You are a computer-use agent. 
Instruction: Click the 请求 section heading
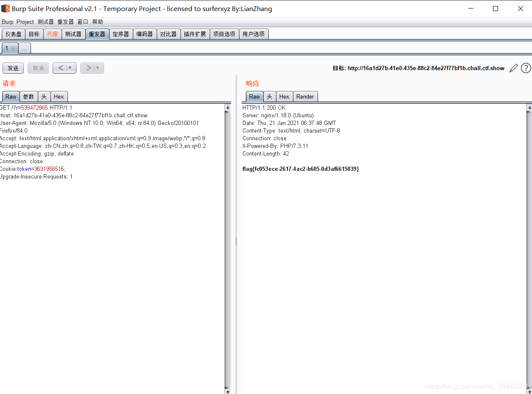[9, 83]
